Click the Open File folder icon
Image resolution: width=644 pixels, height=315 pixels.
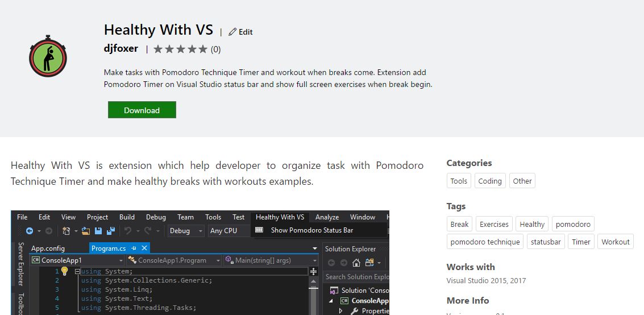click(86, 231)
